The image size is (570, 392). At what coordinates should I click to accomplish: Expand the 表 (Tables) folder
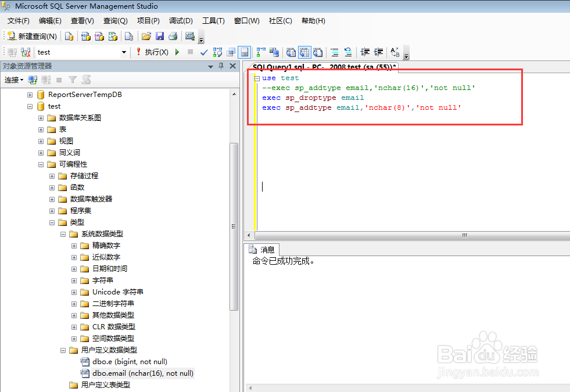pyautogui.click(x=41, y=130)
